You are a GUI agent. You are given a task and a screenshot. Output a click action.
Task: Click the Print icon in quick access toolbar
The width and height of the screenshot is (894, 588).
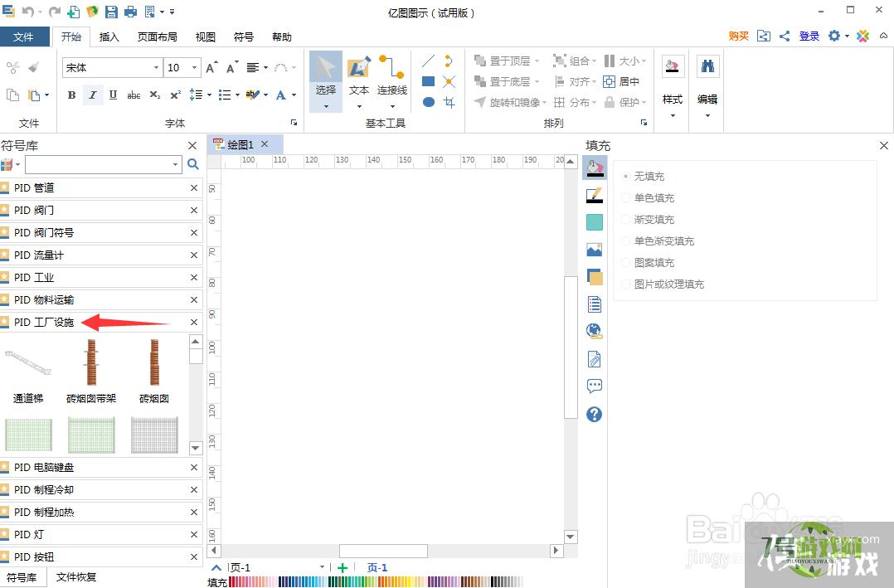tap(130, 12)
